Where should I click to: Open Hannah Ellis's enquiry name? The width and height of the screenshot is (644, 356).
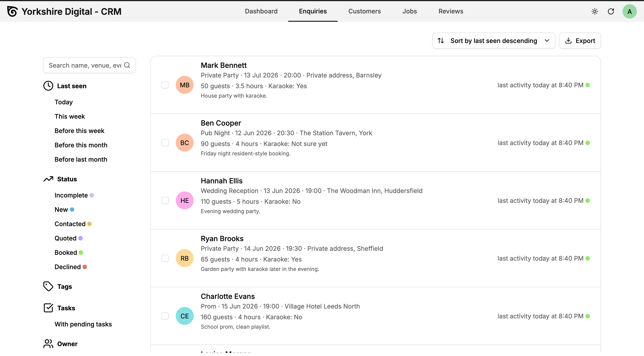(222, 181)
